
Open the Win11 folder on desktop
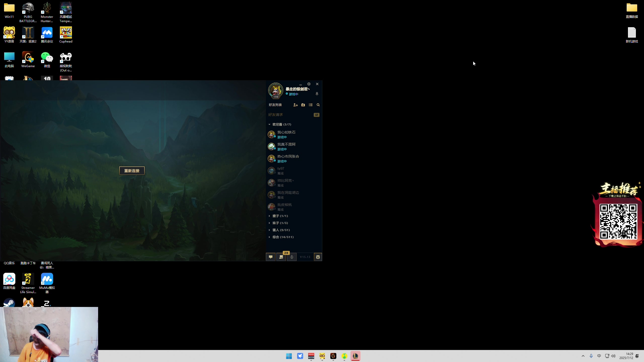9,11
